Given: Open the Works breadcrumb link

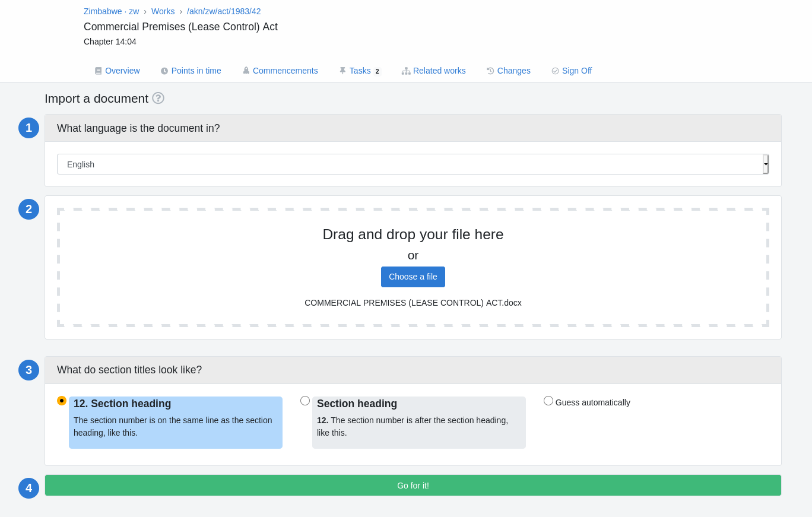Looking at the screenshot, I should click(163, 11).
